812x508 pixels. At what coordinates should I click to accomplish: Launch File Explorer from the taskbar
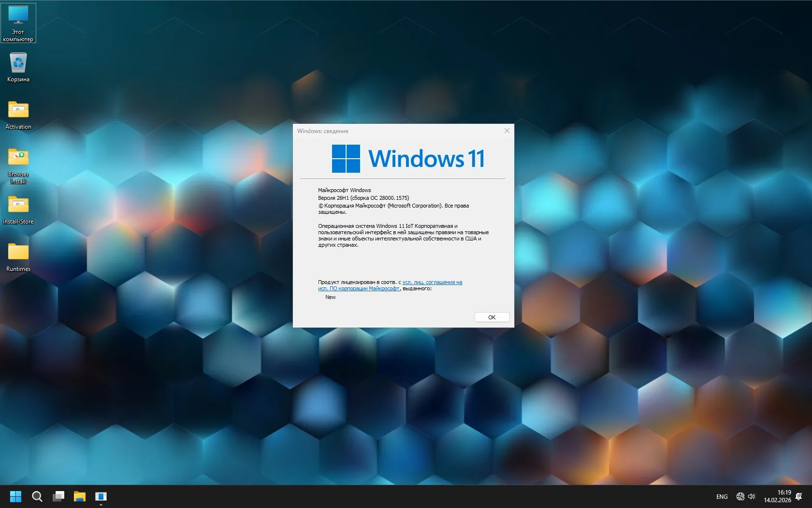(80, 496)
